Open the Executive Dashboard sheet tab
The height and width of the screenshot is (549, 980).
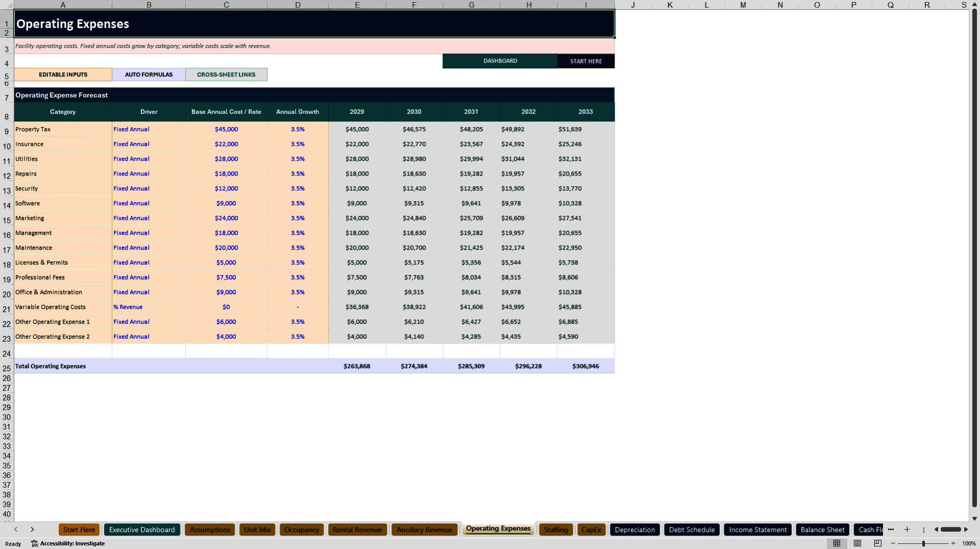click(x=142, y=530)
